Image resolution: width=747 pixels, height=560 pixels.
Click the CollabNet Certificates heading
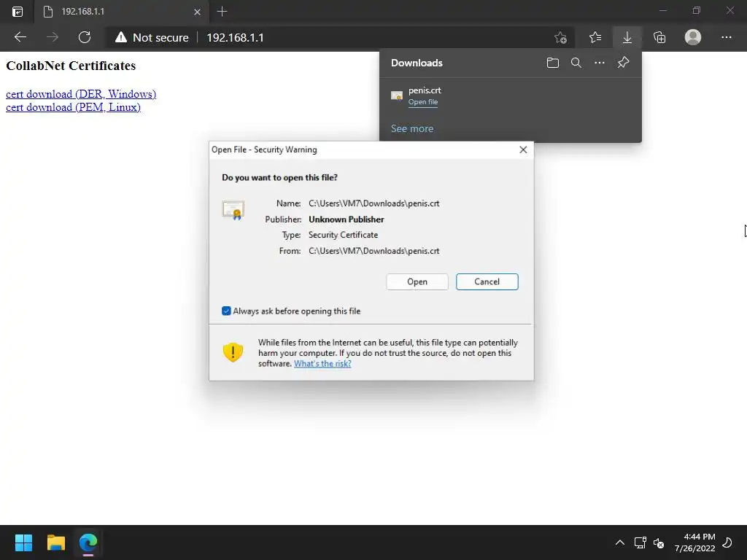click(x=71, y=66)
